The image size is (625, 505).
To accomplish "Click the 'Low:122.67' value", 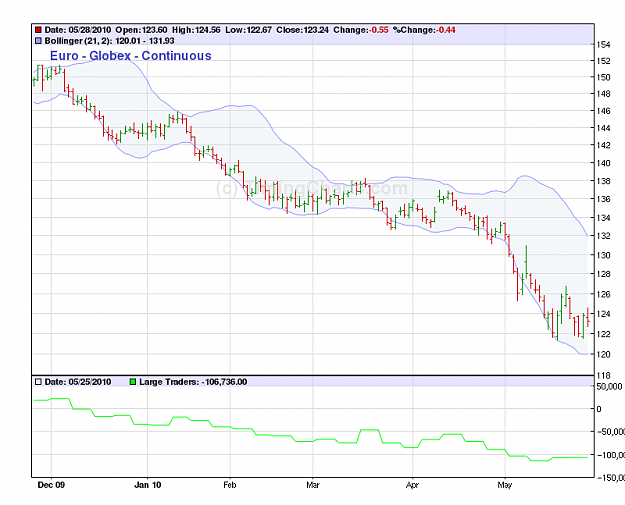I will pos(248,30).
